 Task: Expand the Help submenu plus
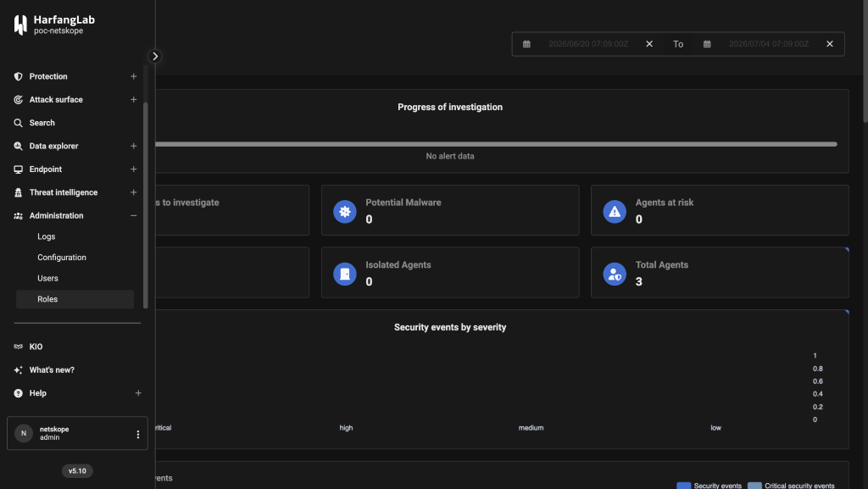point(138,393)
